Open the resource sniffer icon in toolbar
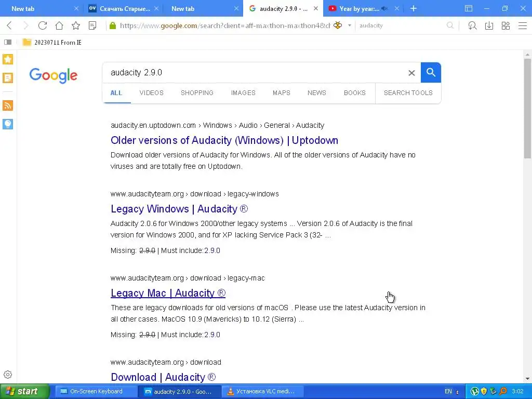 [x=472, y=25]
